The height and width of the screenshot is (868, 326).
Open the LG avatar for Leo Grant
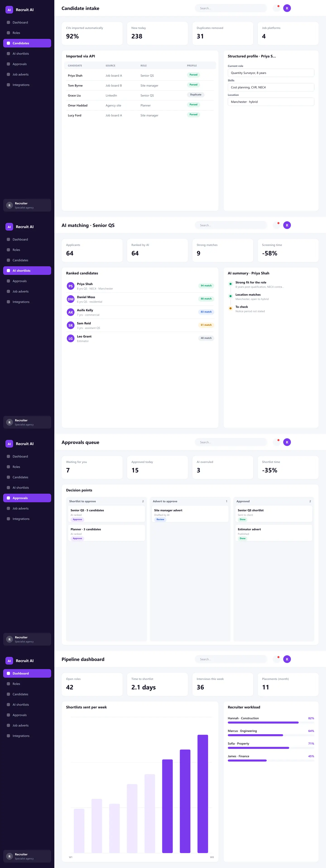point(71,339)
